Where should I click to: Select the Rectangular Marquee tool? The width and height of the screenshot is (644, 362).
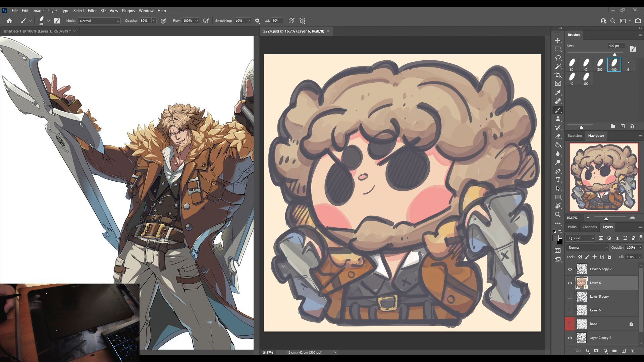click(558, 49)
